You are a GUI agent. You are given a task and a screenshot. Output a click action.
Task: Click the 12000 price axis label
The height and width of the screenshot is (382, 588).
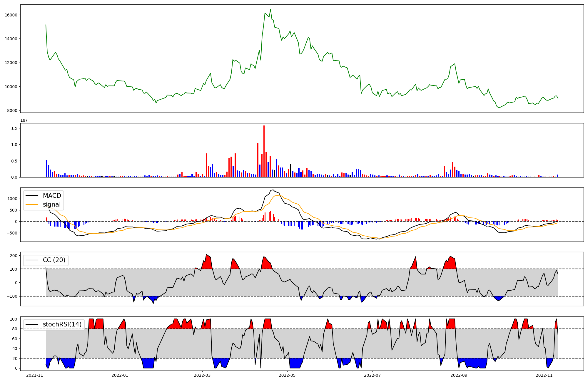coord(11,63)
